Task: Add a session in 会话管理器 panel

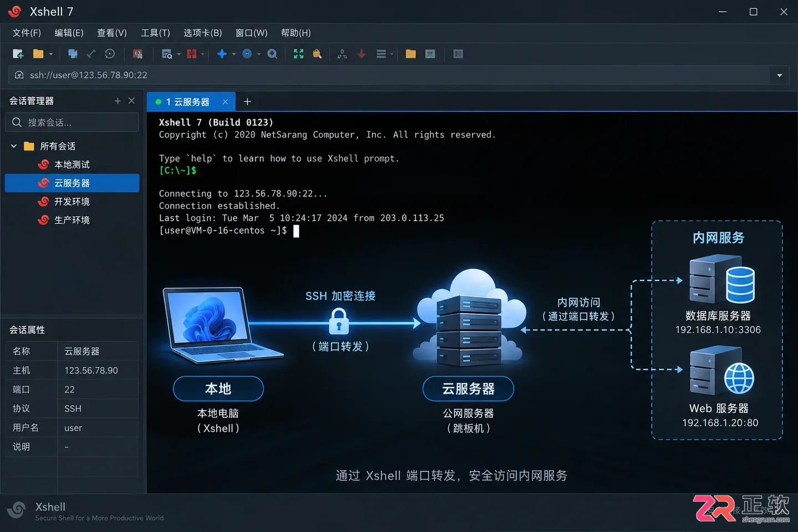Action: [117, 100]
